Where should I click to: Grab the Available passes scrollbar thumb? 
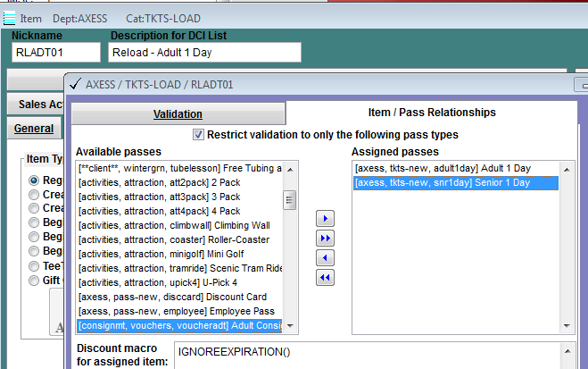pyautogui.click(x=289, y=200)
